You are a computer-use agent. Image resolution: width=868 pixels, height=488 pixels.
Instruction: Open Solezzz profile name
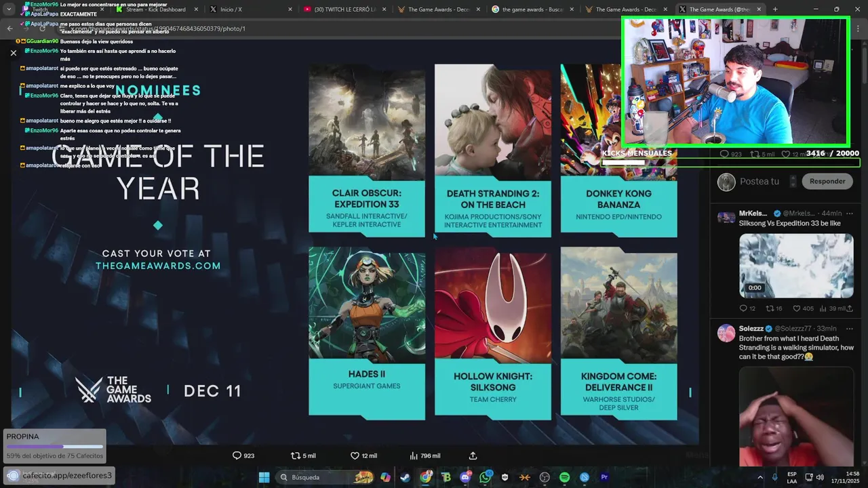pyautogui.click(x=751, y=329)
